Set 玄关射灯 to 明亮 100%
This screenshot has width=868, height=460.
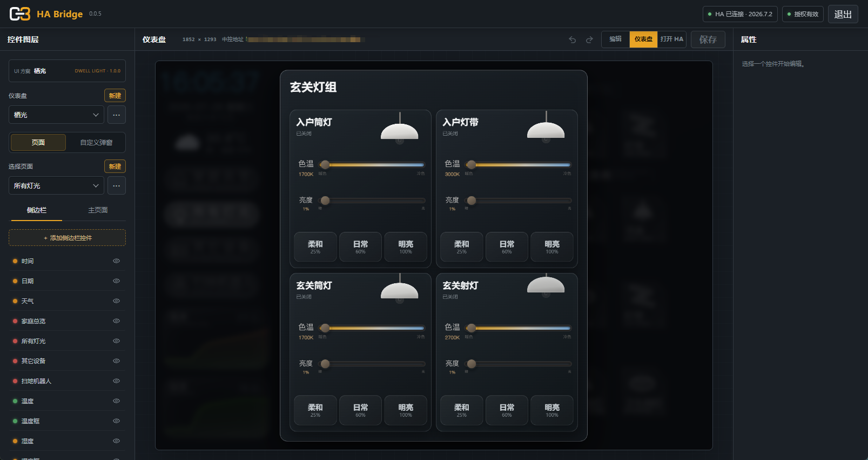coord(552,410)
